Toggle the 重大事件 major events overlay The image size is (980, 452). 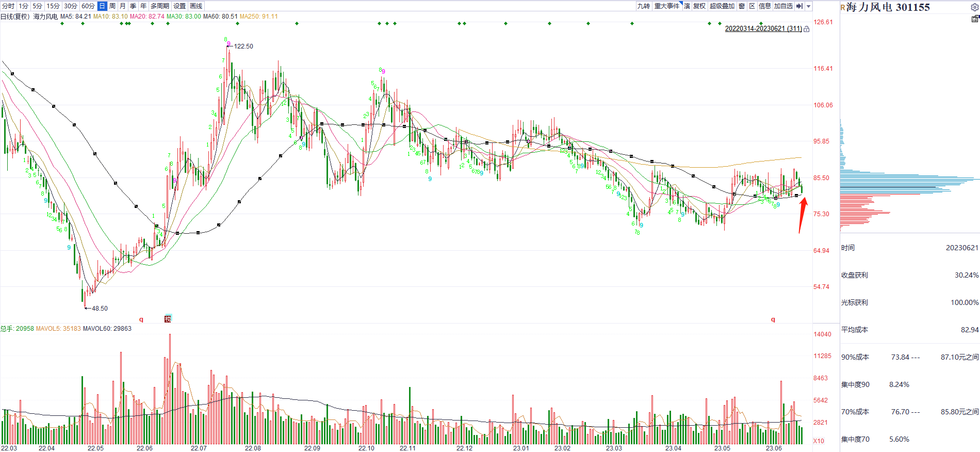667,6
